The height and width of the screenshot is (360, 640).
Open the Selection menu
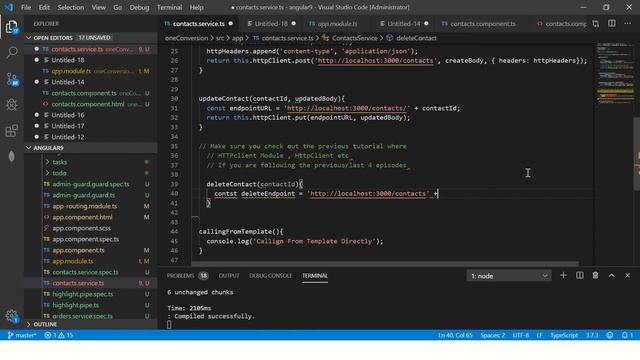pyautogui.click(x=71, y=7)
